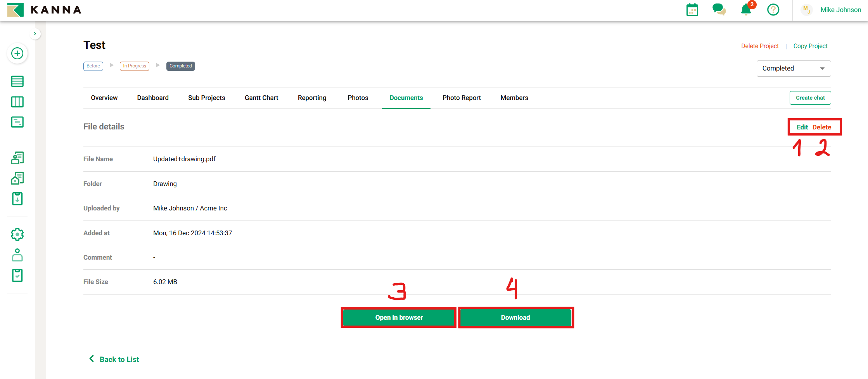Open the Completed status dropdown
868x379 pixels.
point(793,69)
